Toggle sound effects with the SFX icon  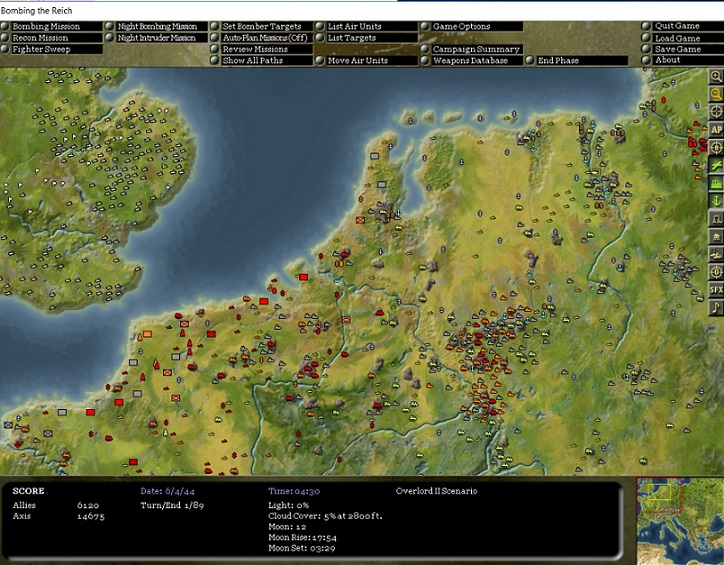click(x=716, y=289)
